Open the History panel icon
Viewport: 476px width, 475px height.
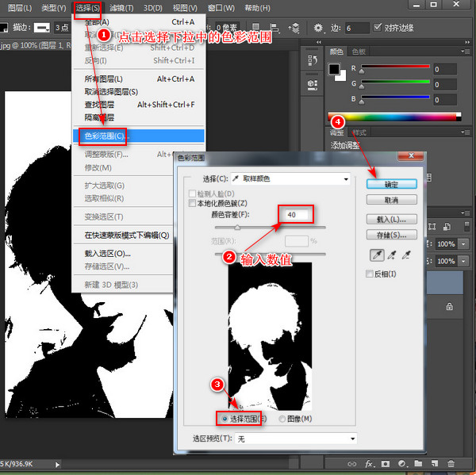[x=313, y=60]
